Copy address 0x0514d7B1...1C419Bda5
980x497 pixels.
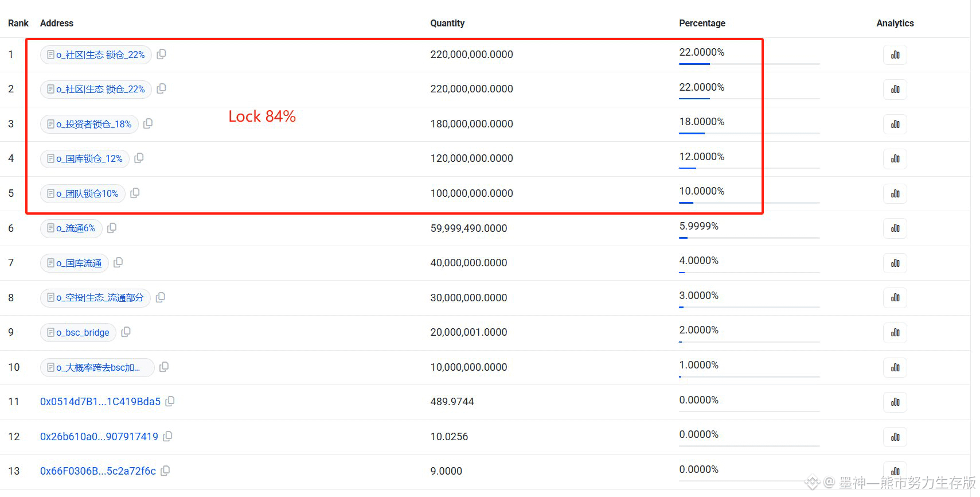tap(170, 402)
